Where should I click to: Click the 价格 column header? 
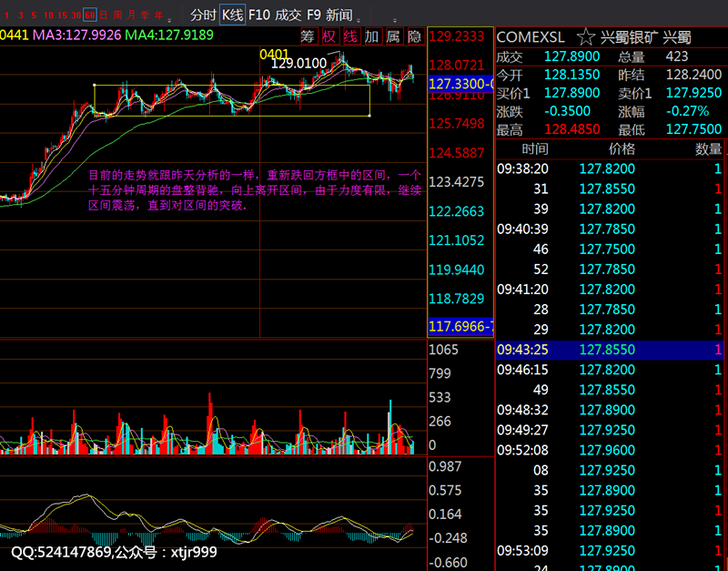[622, 149]
